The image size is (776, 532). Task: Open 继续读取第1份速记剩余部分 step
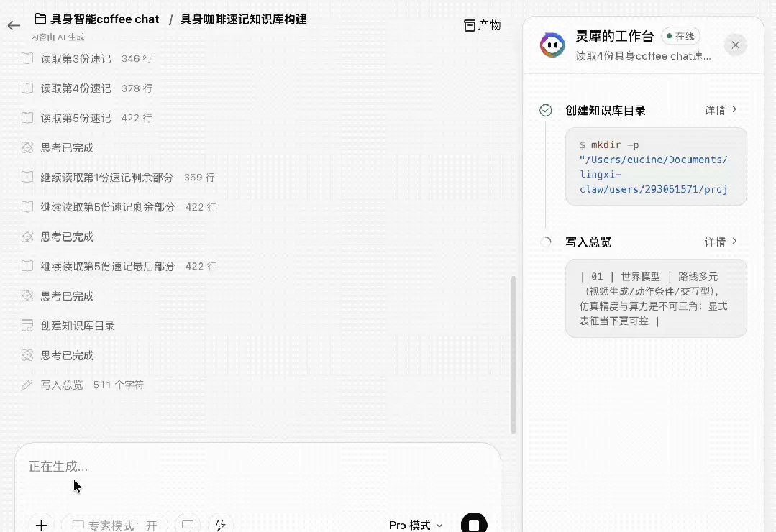coord(118,178)
